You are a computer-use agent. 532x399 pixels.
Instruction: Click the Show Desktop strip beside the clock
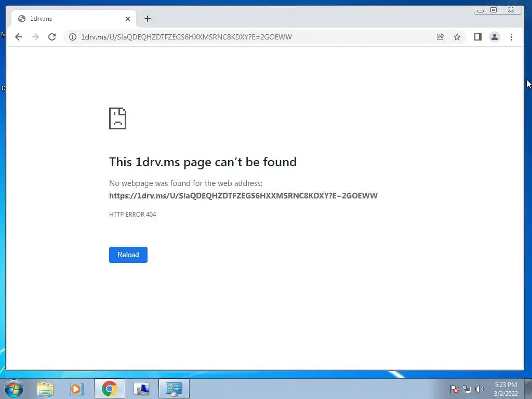(528, 389)
